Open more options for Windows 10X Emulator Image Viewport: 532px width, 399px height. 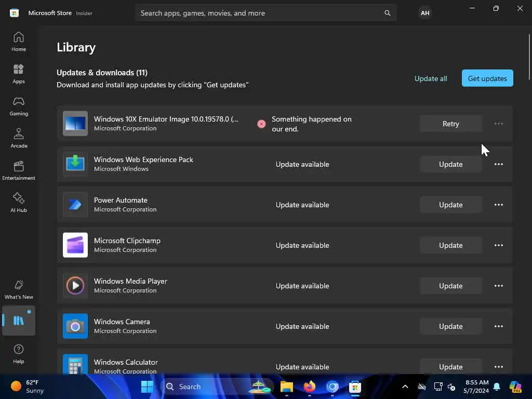tap(498, 124)
